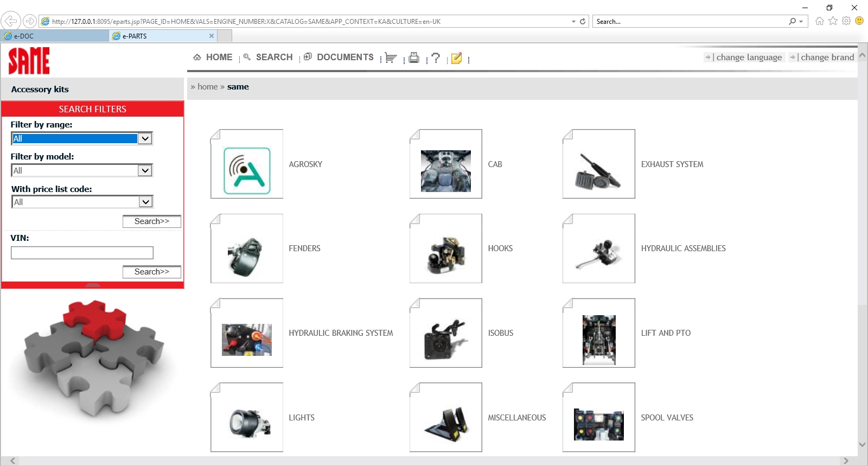Open the favorites star icon
Viewport: 868px width, 466px height.
(833, 21)
